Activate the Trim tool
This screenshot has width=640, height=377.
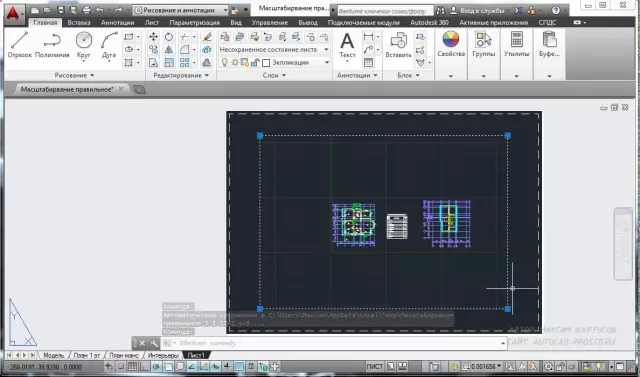pos(184,37)
